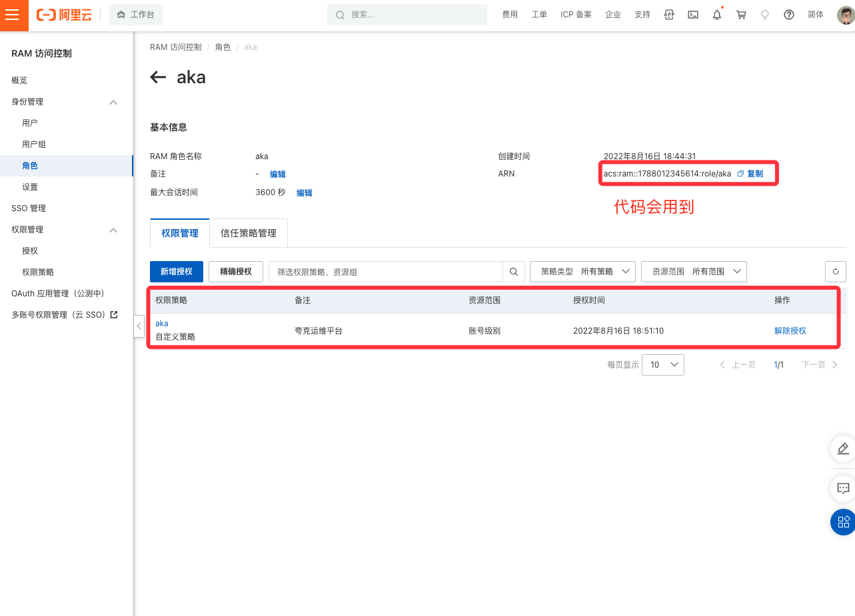Open the 策略类型 dropdown
The height and width of the screenshot is (616, 855).
coord(582,272)
